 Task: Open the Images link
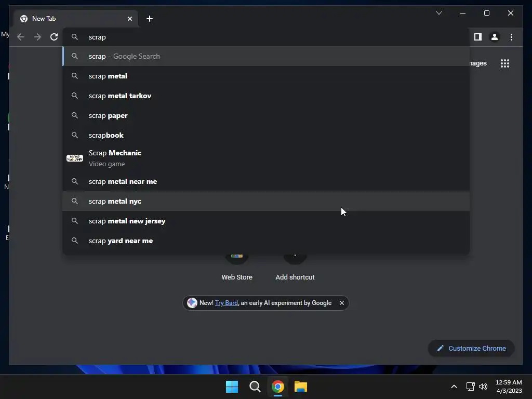coord(478,63)
